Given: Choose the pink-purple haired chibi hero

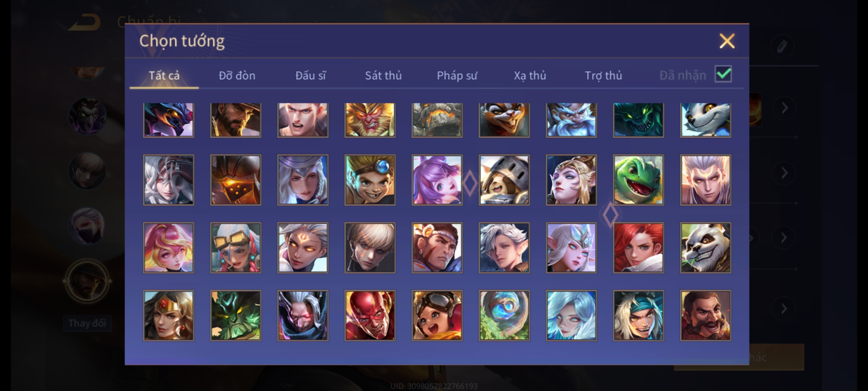Looking at the screenshot, I should pos(437,180).
